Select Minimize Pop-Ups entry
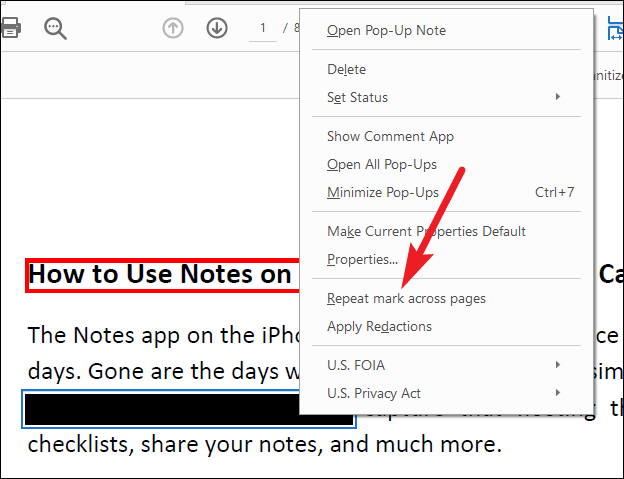The image size is (624, 479). tap(447, 192)
